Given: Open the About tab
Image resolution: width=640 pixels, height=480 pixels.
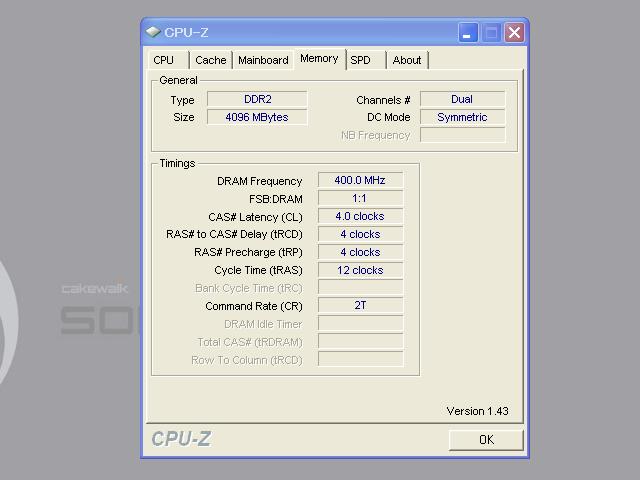Looking at the screenshot, I should pos(407,60).
